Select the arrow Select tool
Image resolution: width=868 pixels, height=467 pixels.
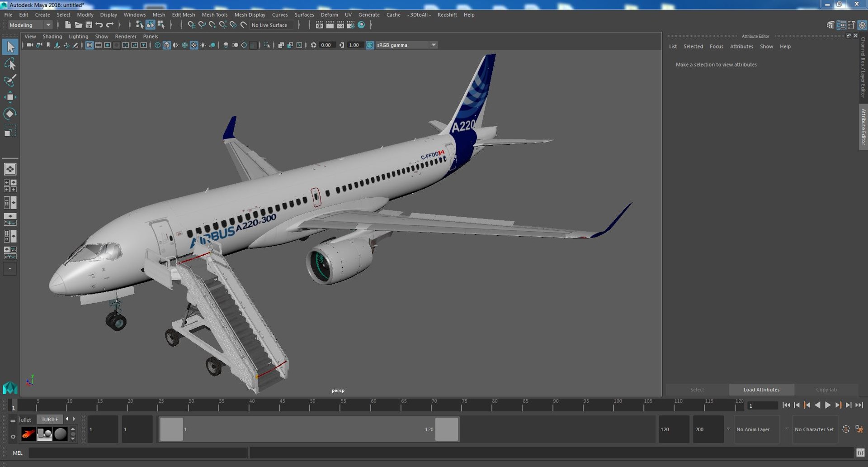10,47
